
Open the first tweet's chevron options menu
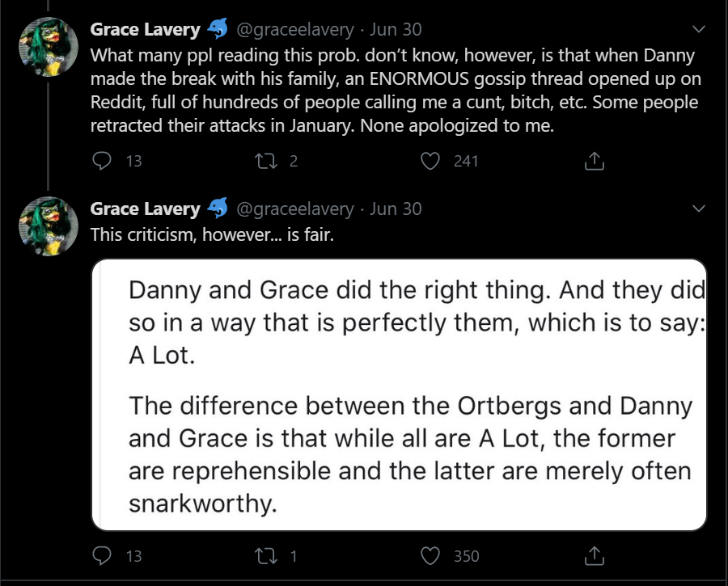[x=699, y=29]
